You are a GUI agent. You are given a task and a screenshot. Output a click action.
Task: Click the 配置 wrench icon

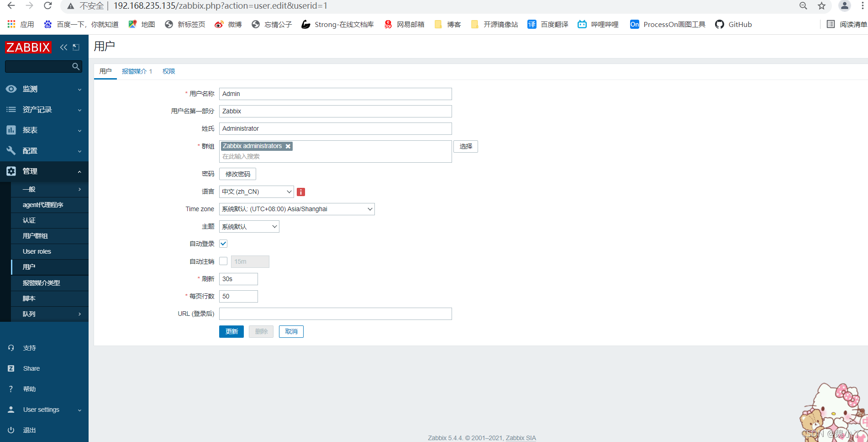[x=11, y=150]
